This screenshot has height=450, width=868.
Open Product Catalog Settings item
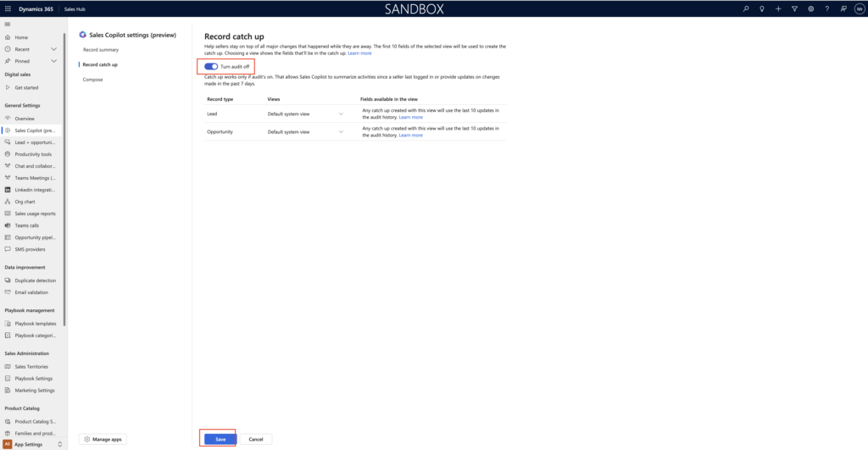tap(32, 422)
